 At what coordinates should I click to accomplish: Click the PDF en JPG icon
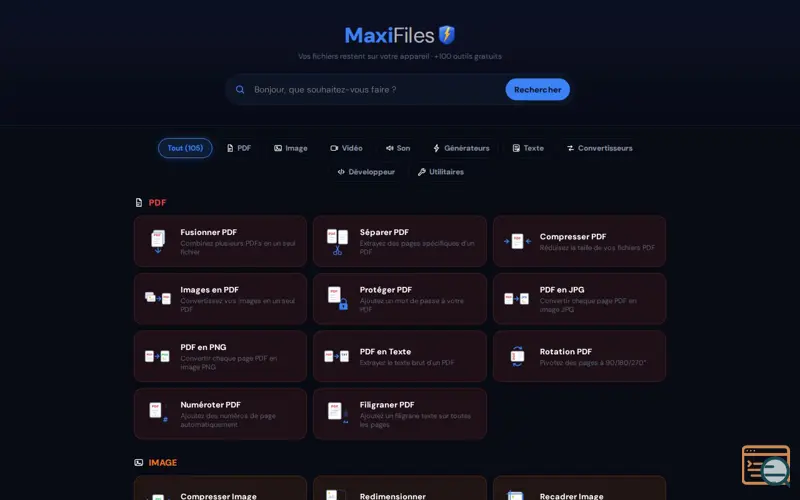[517, 298]
